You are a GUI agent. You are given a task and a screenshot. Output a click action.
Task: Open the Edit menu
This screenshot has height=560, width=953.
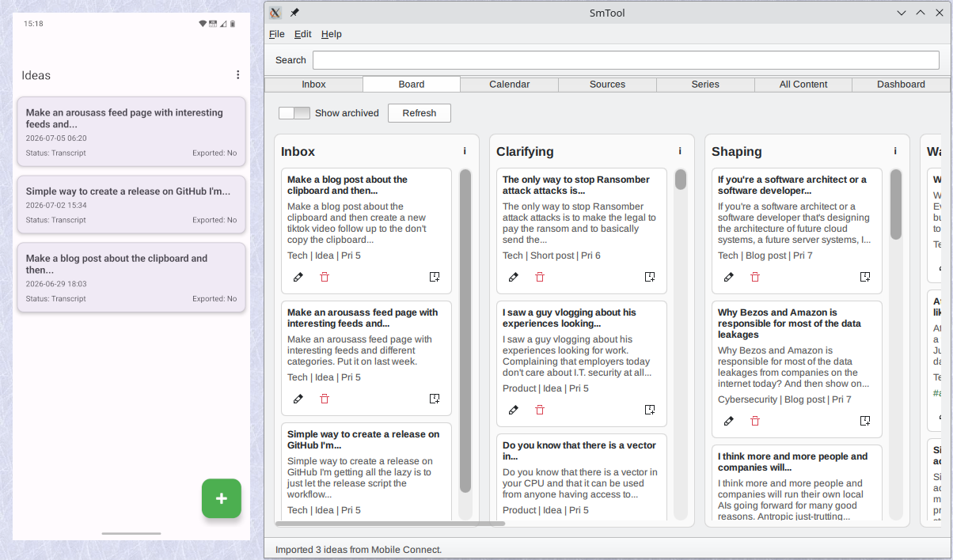coord(303,34)
